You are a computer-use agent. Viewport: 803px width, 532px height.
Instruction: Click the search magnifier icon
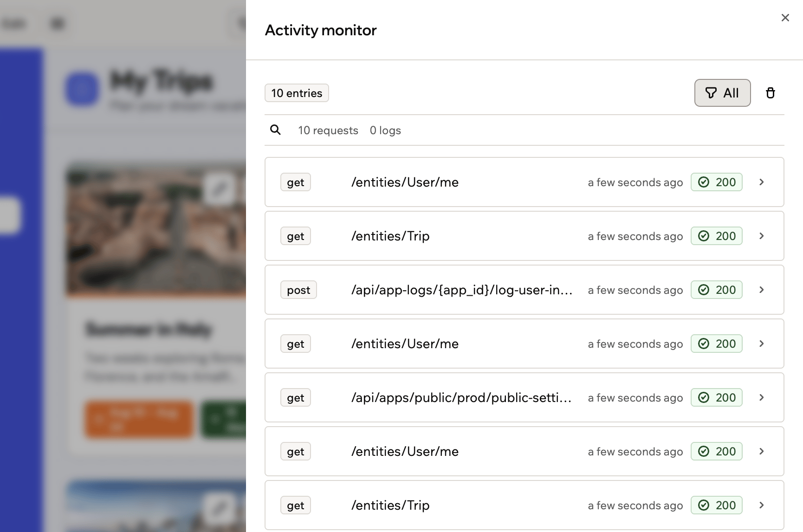click(x=275, y=130)
